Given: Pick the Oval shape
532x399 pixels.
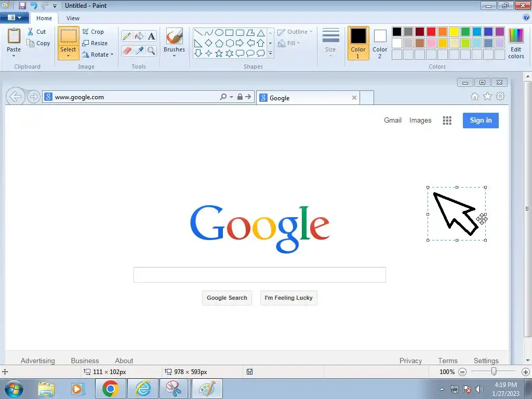Looking at the screenshot, I should tap(219, 33).
